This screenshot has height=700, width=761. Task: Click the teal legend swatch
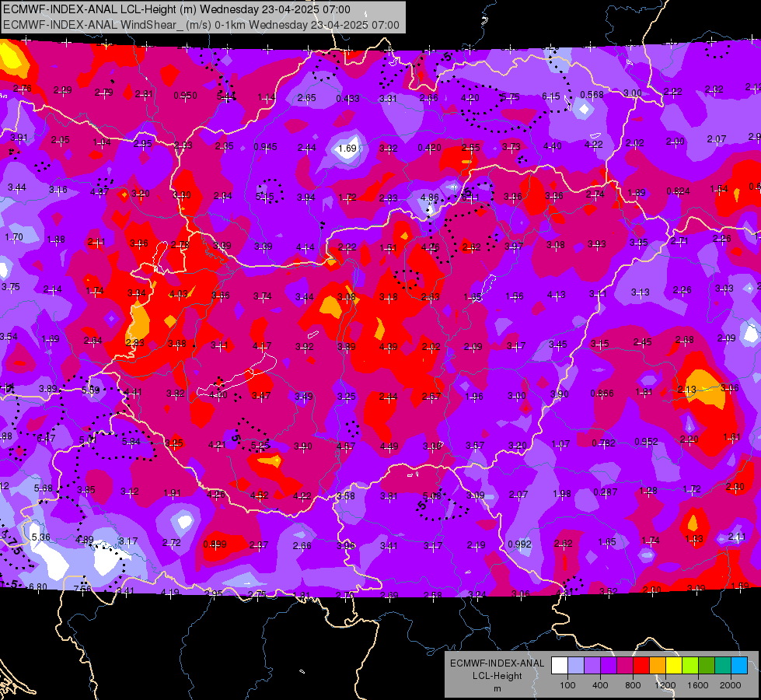tap(723, 666)
